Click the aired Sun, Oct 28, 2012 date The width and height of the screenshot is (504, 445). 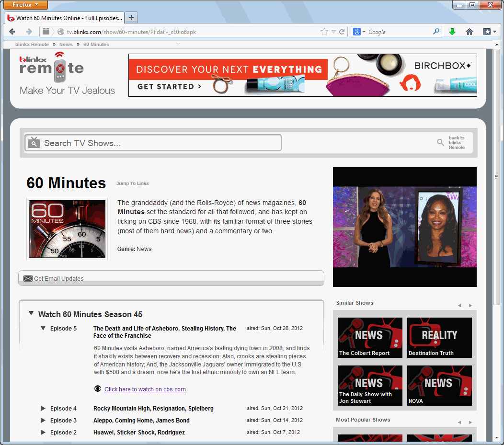[275, 328]
